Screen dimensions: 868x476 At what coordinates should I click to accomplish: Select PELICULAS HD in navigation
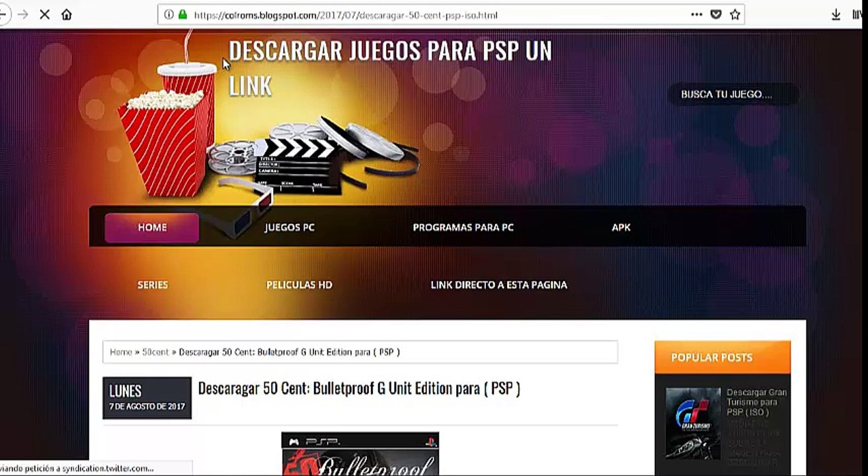[299, 285]
